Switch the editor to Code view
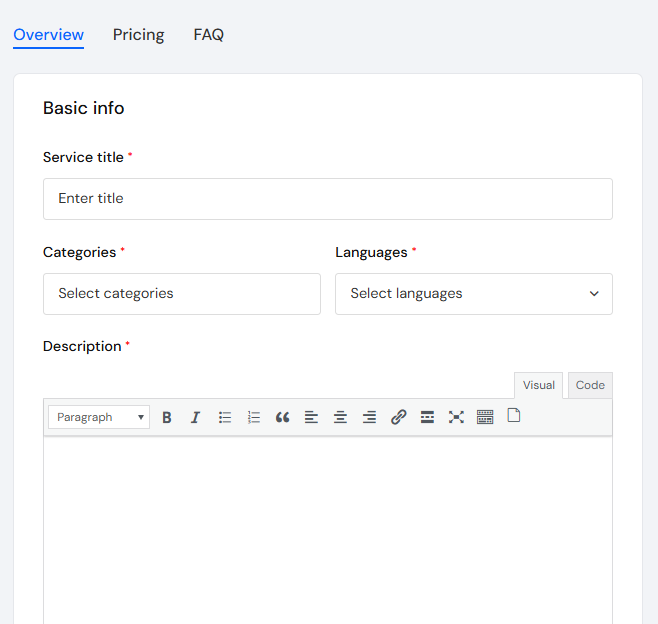This screenshot has height=624, width=658. click(590, 386)
